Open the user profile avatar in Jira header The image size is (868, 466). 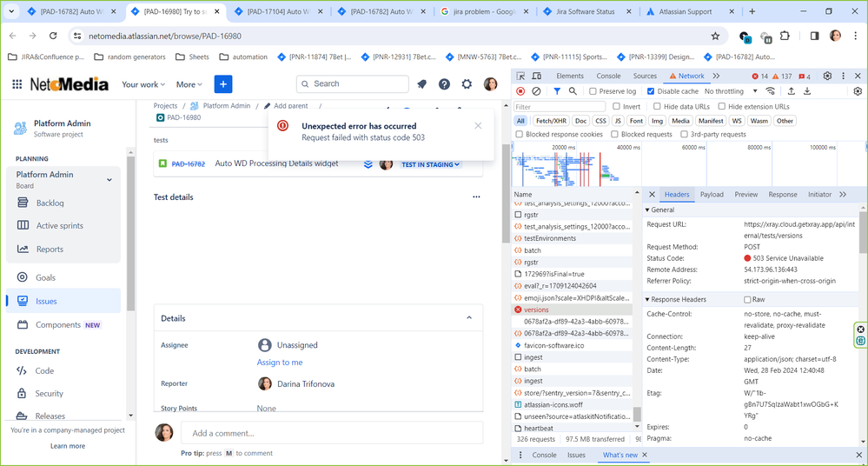point(490,83)
